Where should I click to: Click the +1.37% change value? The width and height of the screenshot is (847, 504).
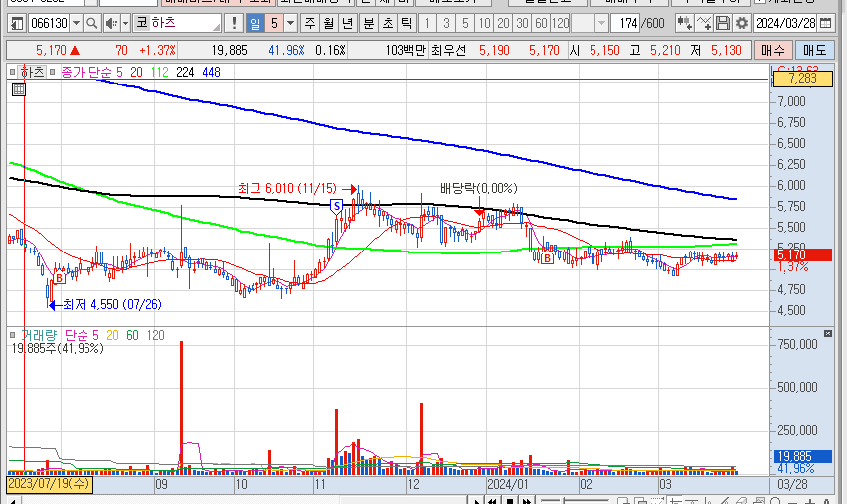(157, 51)
